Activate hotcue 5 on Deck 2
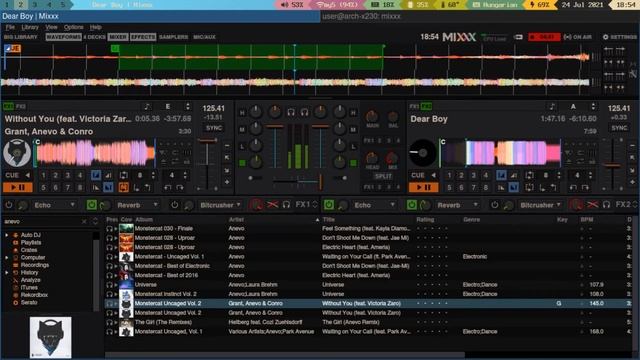The width and height of the screenshot is (640, 360). coord(449,188)
